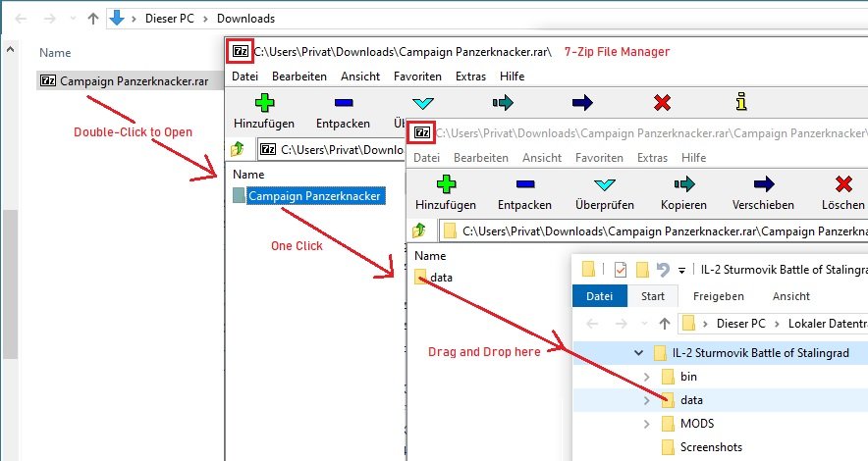The height and width of the screenshot is (461, 868).
Task: Click Entpacken in the front 7-Zip window
Action: [x=524, y=193]
